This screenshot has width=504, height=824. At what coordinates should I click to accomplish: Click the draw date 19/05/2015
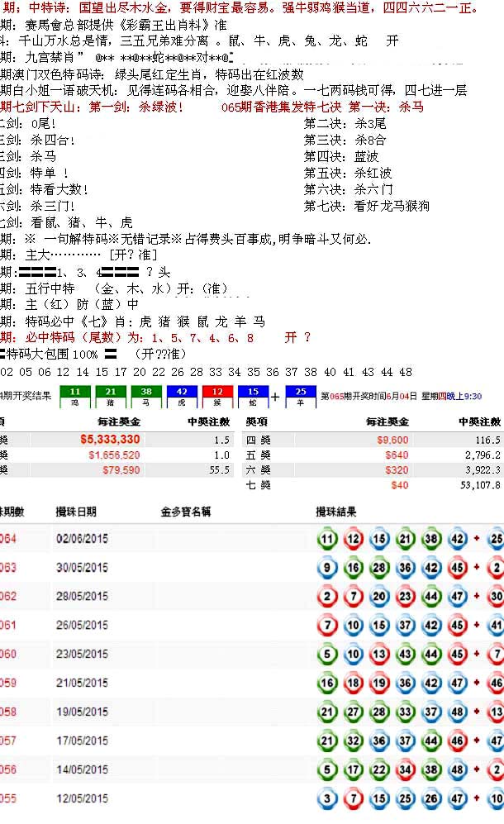click(82, 712)
